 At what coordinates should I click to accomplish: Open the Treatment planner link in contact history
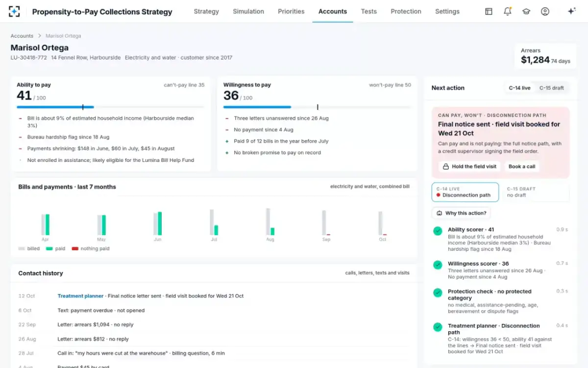[x=80, y=296]
